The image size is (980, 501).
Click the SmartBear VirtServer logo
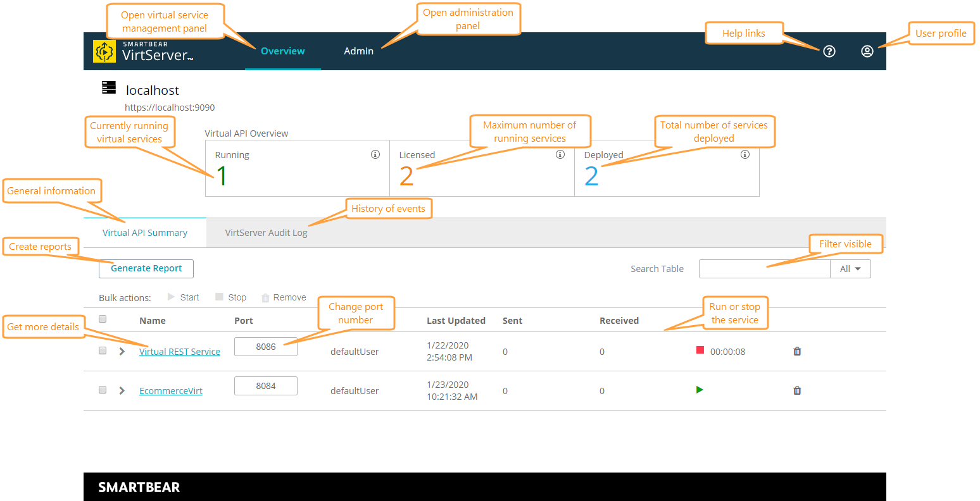[x=143, y=51]
